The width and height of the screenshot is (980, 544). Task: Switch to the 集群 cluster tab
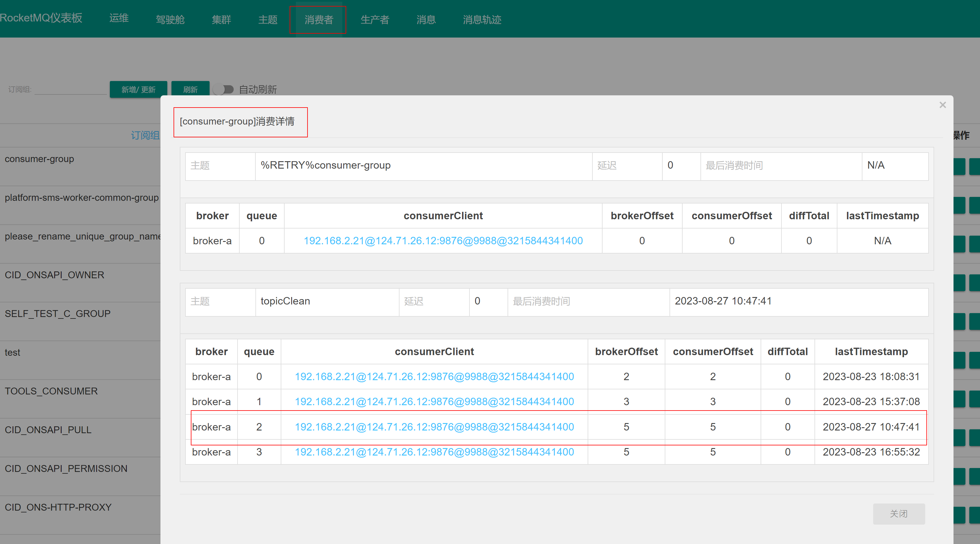[221, 19]
